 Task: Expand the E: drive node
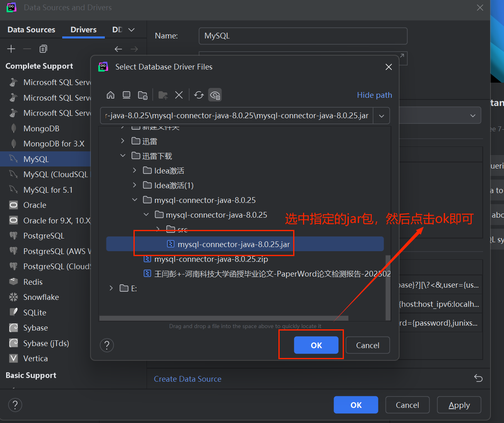(x=111, y=288)
